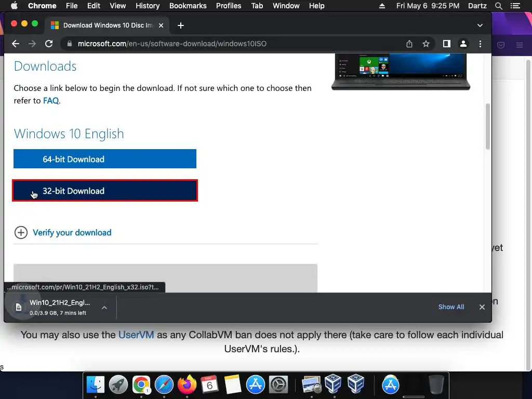Click the Pocket icon in background window

[x=501, y=45]
